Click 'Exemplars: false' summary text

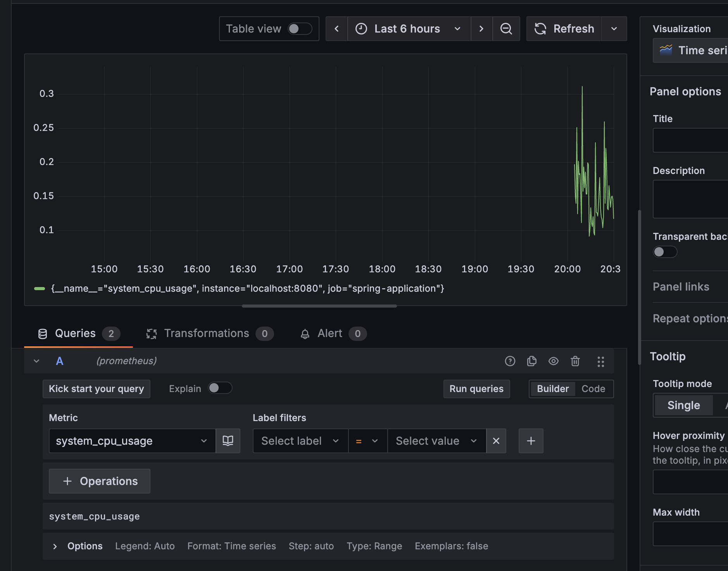[x=452, y=546]
